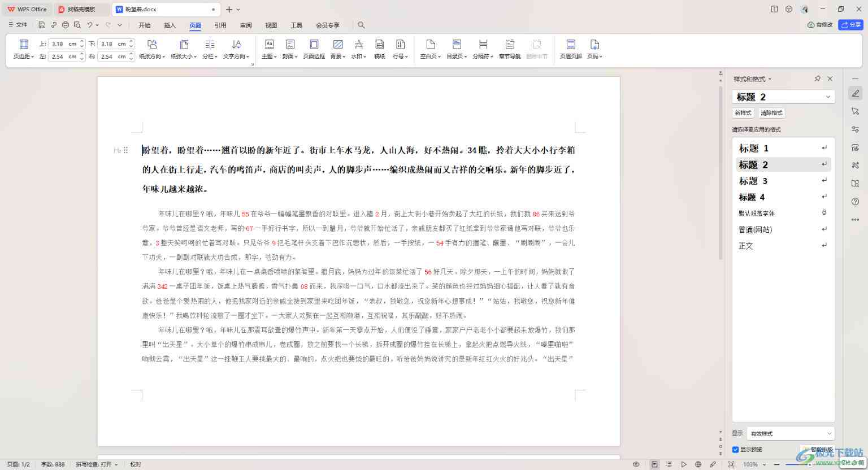
Task: Open the undo history dropdown arrow
Action: (97, 25)
